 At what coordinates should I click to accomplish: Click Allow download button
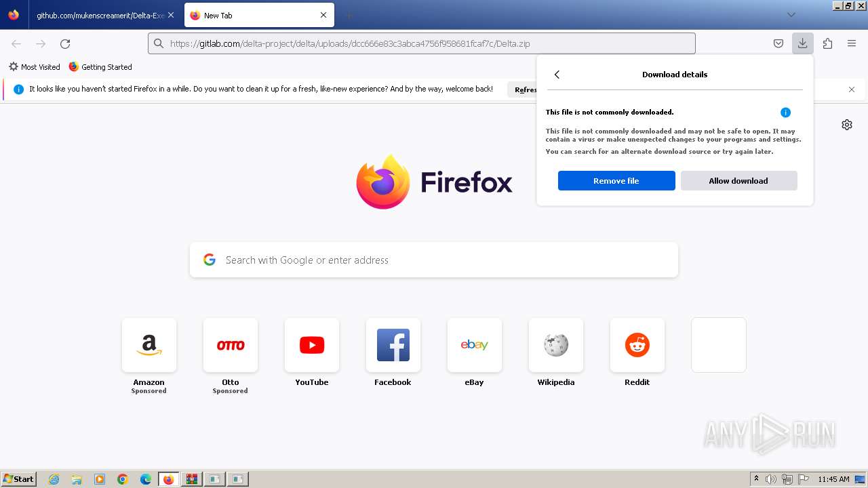coord(738,181)
